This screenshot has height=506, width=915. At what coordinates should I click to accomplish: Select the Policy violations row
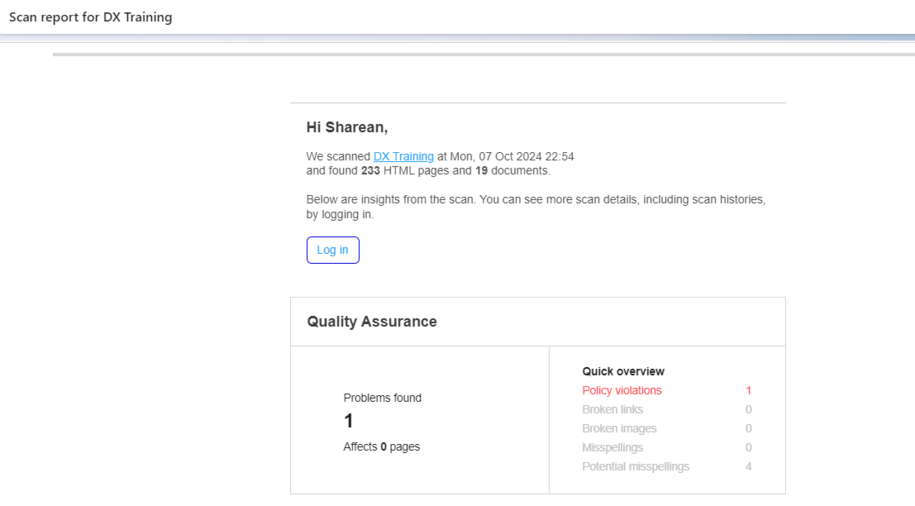(666, 390)
